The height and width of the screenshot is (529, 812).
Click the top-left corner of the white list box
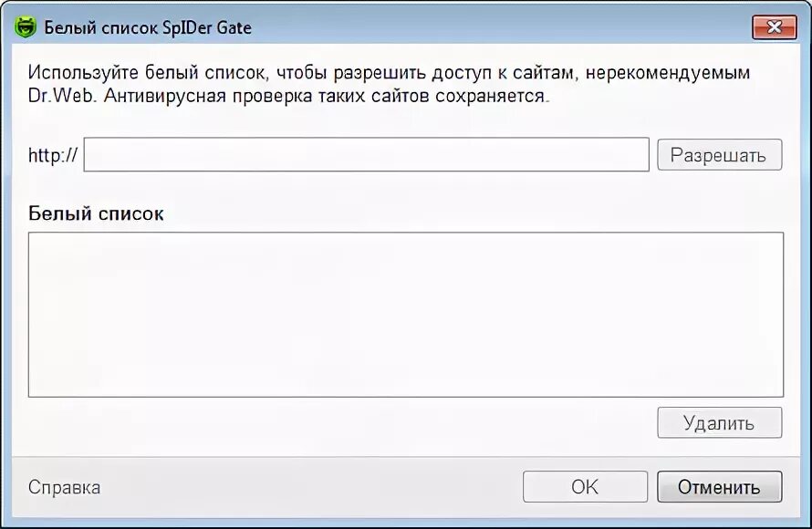click(x=38, y=242)
